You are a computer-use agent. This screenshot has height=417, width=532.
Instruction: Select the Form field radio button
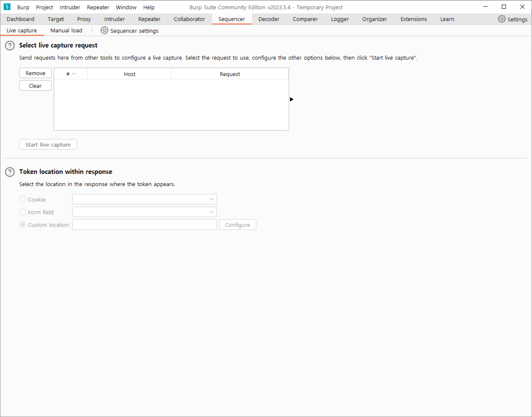[x=23, y=212]
